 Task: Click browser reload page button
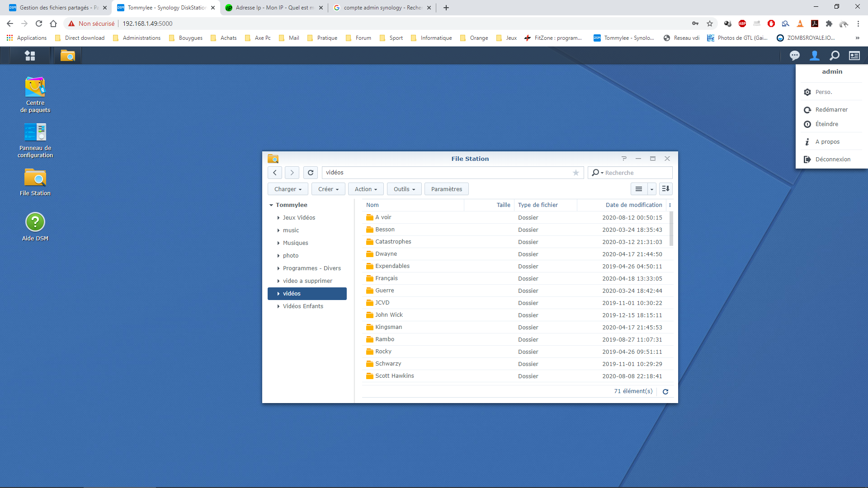coord(39,23)
